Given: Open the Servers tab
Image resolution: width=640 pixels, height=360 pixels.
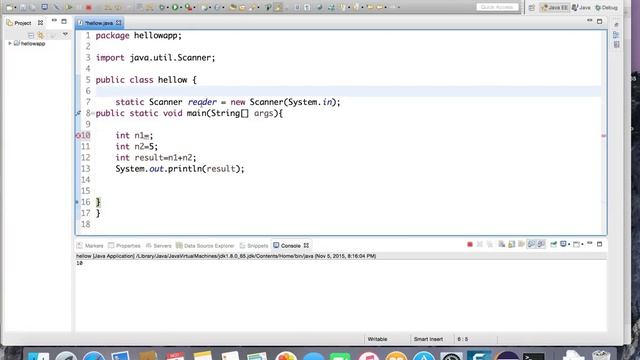Looking at the screenshot, I should 159,246.
